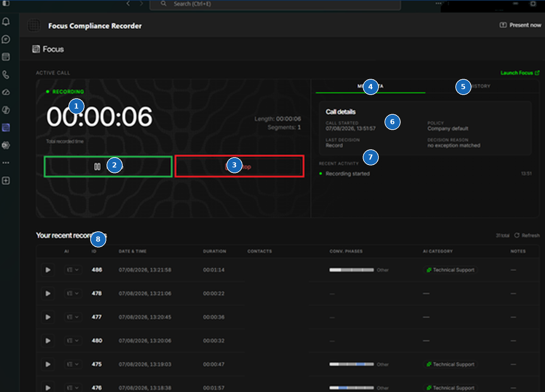The height and width of the screenshot is (392, 545).
Task: Play recording 477
Action: [x=48, y=317]
